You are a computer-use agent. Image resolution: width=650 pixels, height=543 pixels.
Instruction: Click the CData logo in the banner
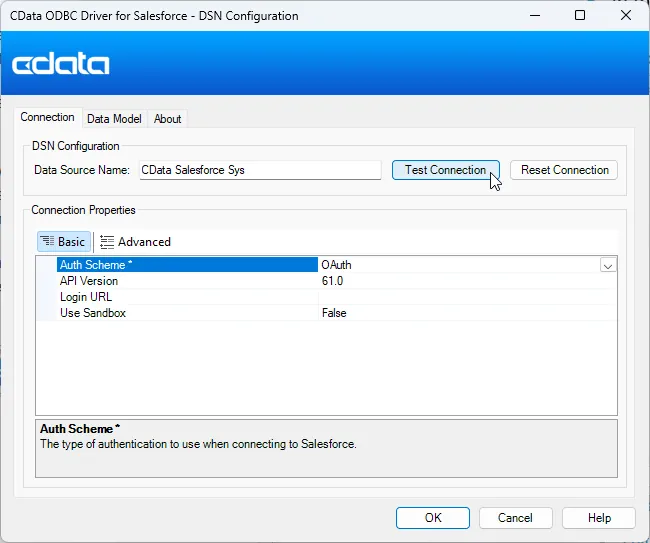[x=61, y=65]
